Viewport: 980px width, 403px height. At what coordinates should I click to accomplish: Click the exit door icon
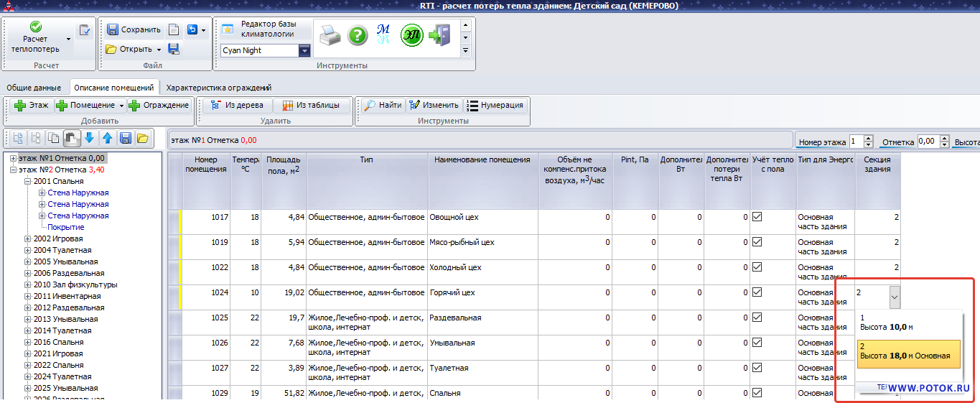[439, 35]
